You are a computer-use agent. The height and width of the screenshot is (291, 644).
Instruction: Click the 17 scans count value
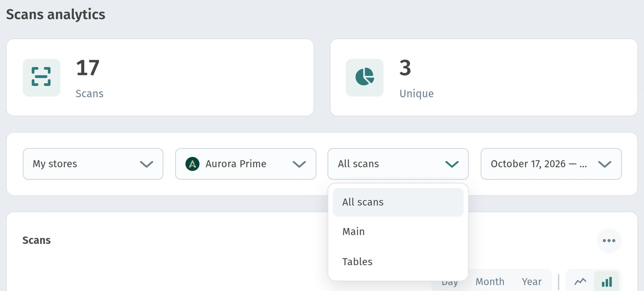tap(88, 68)
